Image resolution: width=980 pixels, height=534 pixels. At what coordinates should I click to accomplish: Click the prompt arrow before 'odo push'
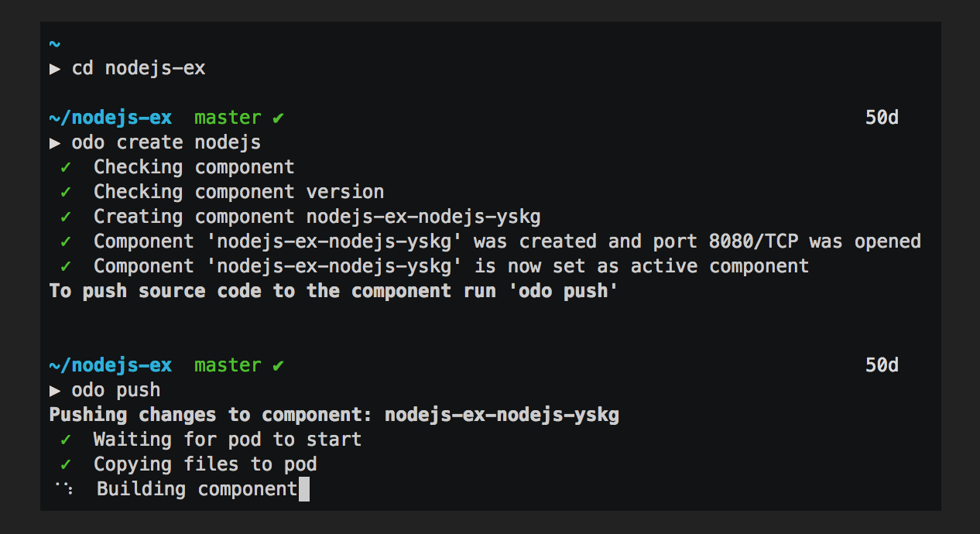(x=55, y=390)
